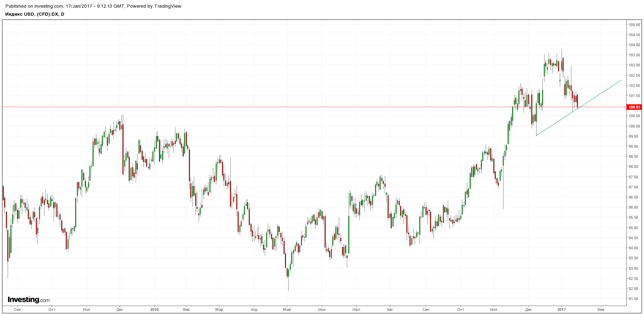Click the 99.00 price axis label
The height and width of the screenshot is (314, 644).
click(x=633, y=146)
